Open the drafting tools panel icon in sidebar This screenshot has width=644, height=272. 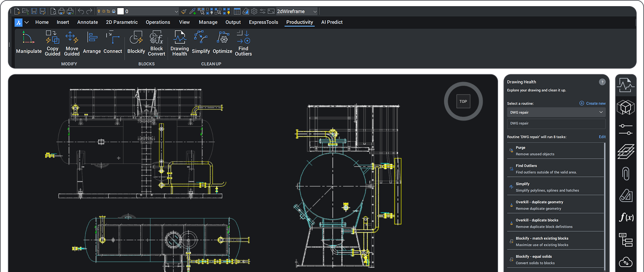point(626,196)
